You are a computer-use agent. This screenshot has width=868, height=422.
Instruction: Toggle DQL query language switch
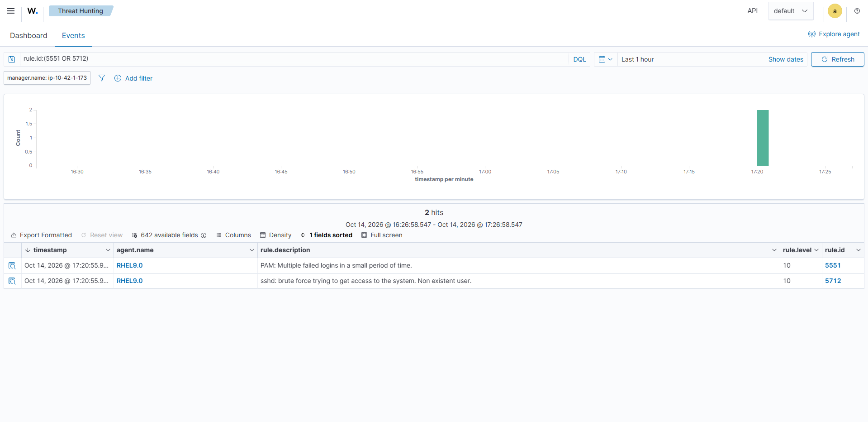point(579,59)
